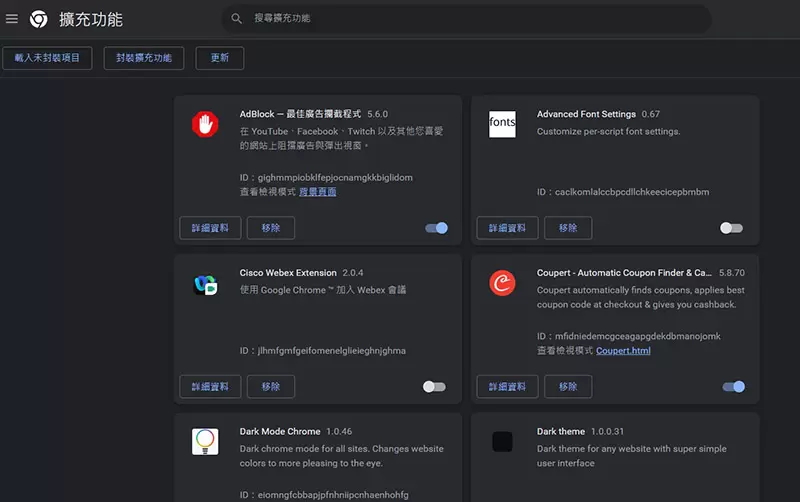Click the Advanced Font Settings icon
Viewport: 800px width, 502px height.
pyautogui.click(x=502, y=125)
